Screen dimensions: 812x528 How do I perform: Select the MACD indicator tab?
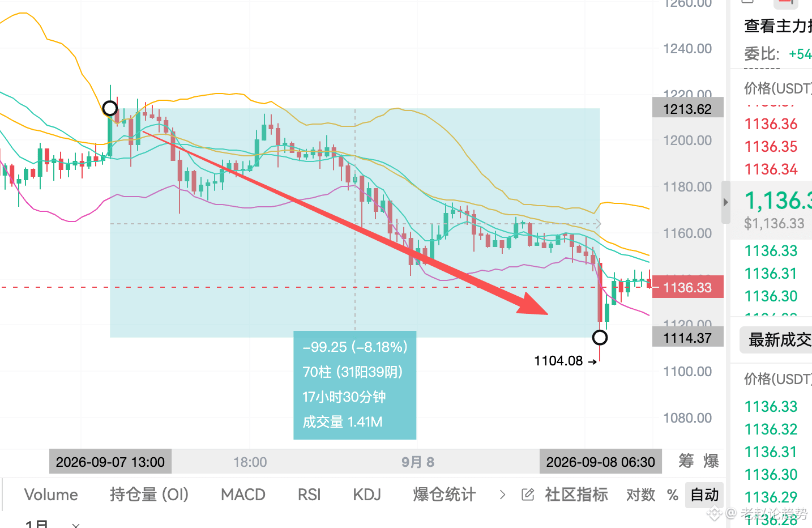point(243,495)
